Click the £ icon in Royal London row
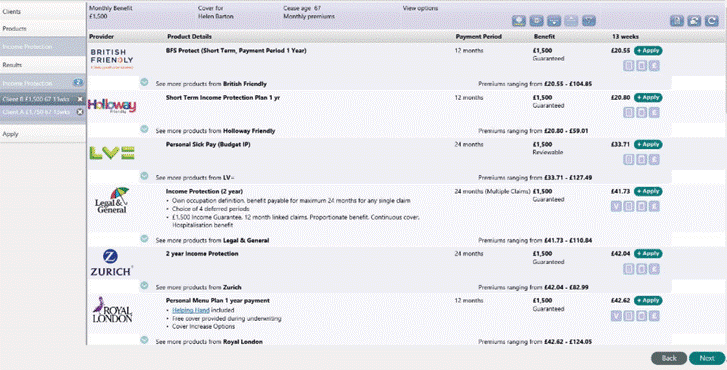The width and height of the screenshot is (727, 370). 654,316
